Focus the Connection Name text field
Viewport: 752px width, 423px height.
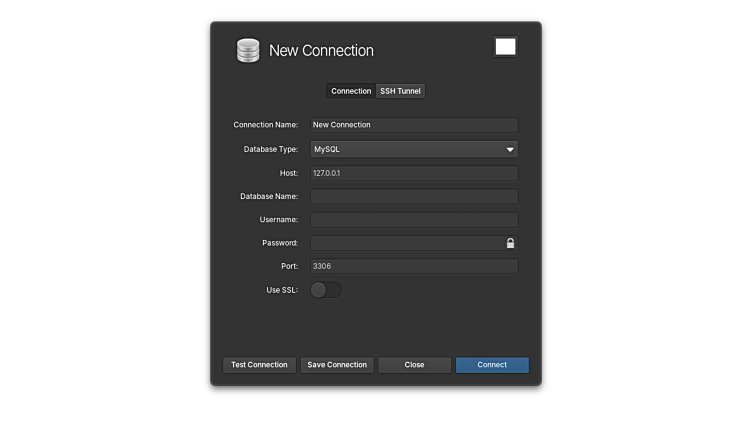[413, 125]
